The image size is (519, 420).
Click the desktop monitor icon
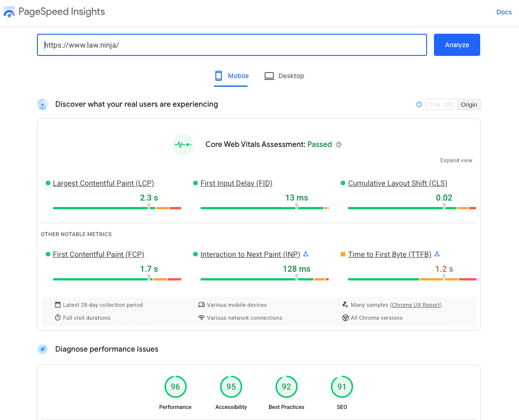pos(269,76)
